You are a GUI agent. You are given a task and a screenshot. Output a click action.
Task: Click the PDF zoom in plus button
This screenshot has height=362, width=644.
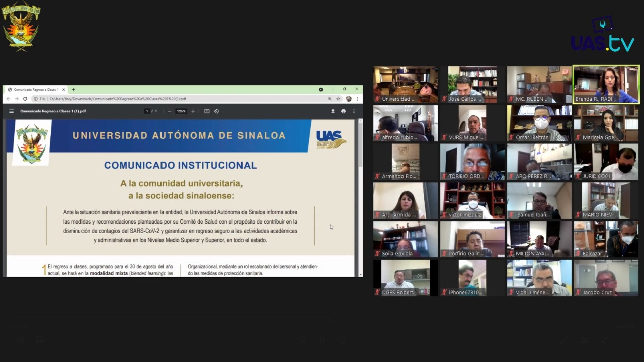[193, 111]
